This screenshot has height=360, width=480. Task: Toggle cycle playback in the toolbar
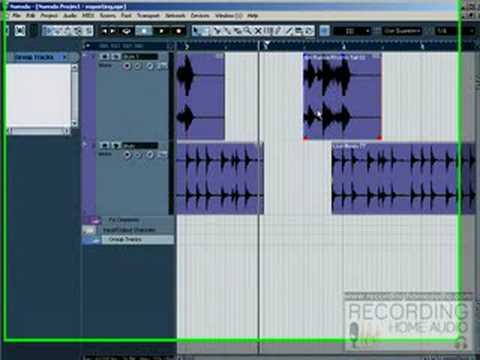tap(126, 31)
